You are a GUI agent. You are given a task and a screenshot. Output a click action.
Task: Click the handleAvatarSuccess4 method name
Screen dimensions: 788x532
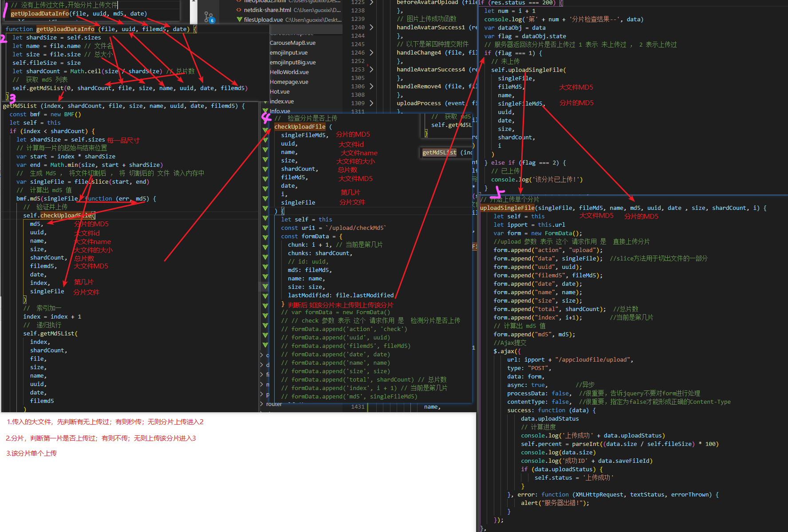point(431,69)
